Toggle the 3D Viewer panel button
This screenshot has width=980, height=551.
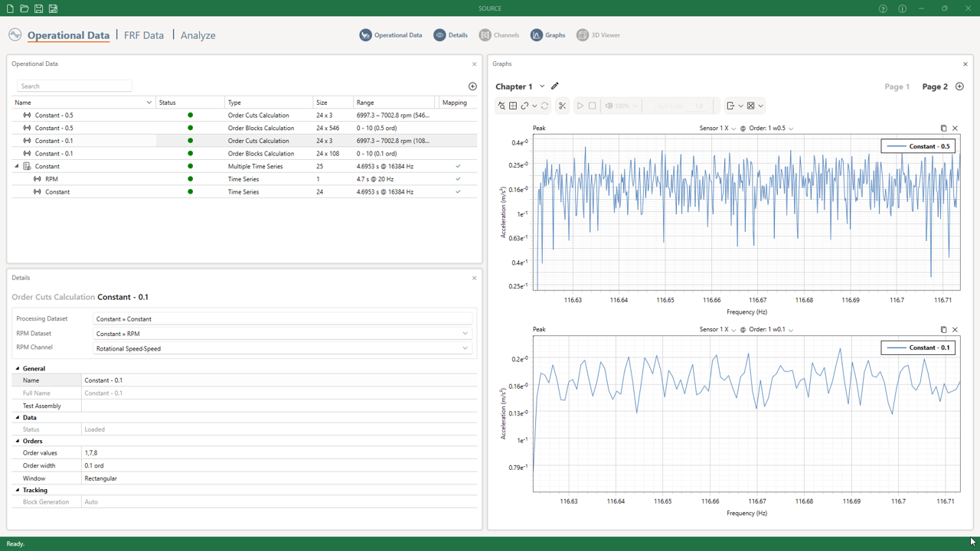pyautogui.click(x=599, y=35)
